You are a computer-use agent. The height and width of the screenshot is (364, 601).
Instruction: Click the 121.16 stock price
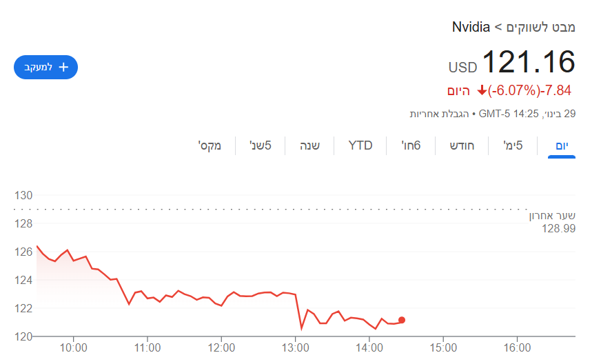pos(528,63)
